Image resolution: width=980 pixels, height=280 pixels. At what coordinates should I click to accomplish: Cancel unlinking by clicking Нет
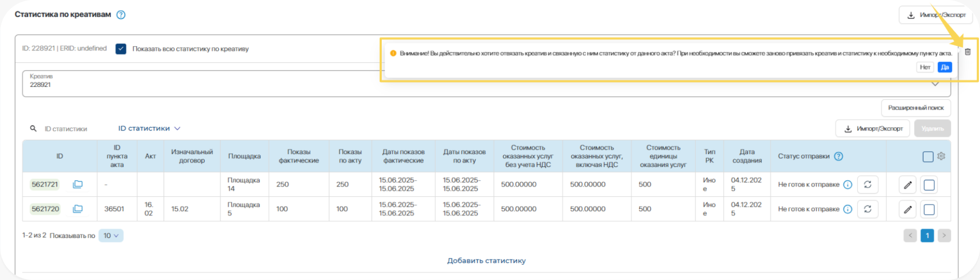925,67
